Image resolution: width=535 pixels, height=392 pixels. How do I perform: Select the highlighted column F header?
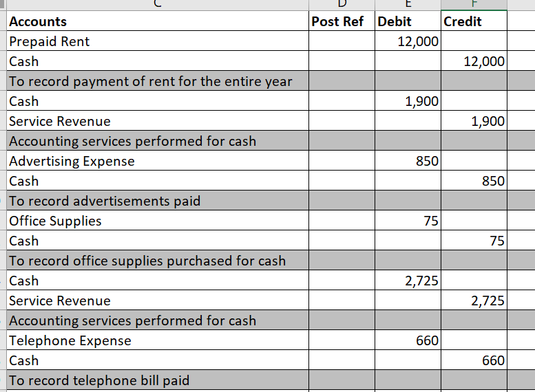(x=474, y=4)
